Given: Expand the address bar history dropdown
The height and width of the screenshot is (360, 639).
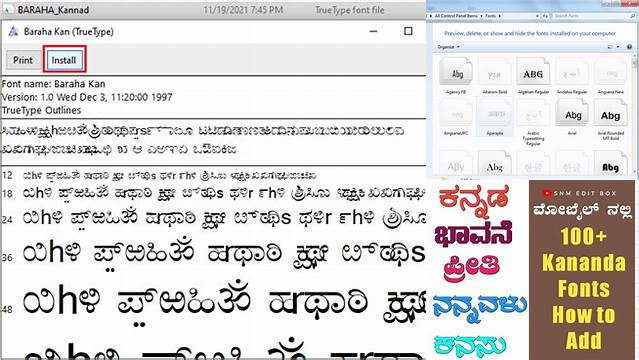Looking at the screenshot, I should [537, 15].
